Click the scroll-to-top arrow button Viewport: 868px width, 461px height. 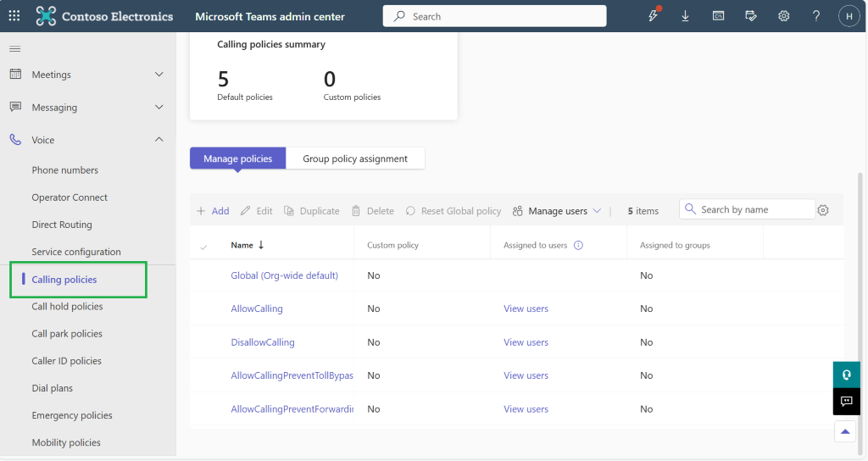click(x=845, y=431)
